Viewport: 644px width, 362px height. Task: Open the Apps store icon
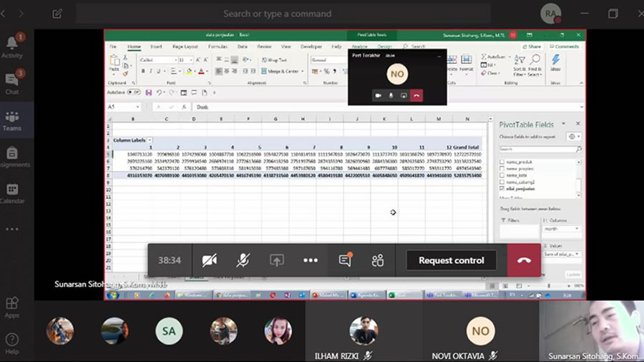pos(12,308)
